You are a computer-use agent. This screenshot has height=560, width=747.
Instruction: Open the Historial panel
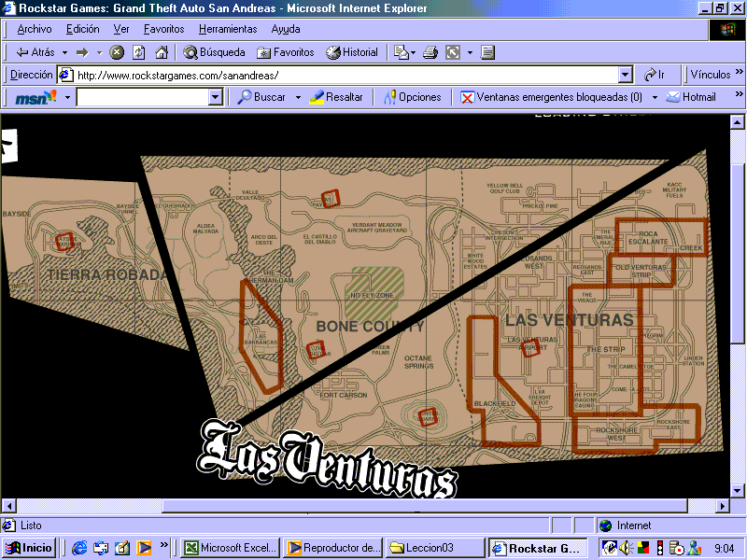tap(352, 52)
